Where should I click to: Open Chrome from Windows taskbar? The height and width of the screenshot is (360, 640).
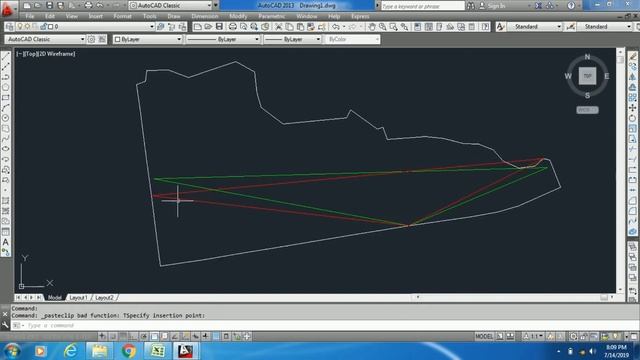tap(129, 351)
